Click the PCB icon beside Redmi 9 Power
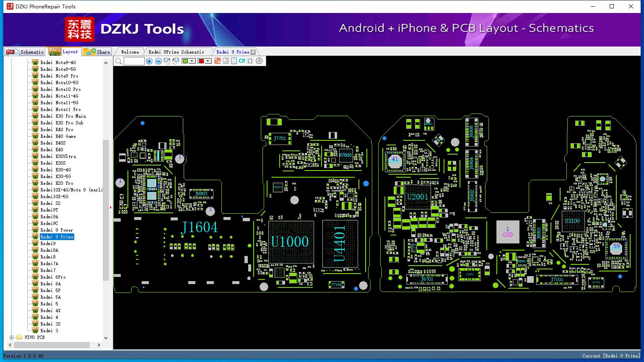644x362 pixels. (35, 230)
